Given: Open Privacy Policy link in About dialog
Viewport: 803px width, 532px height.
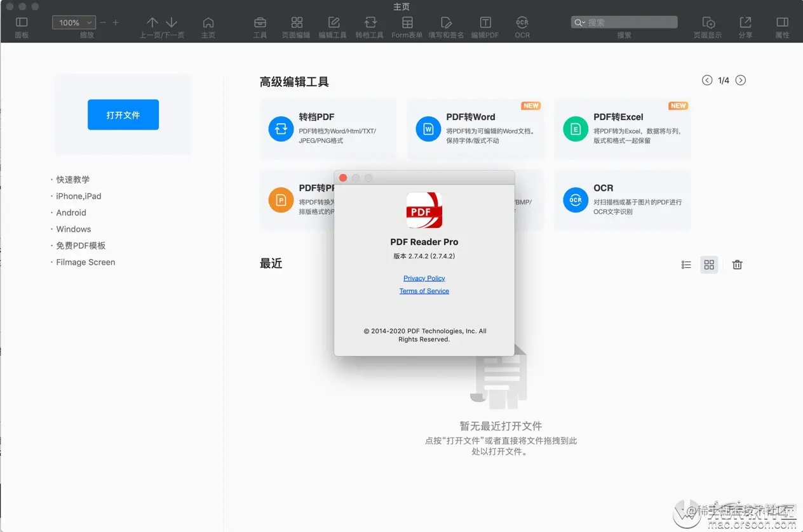Looking at the screenshot, I should (x=424, y=278).
